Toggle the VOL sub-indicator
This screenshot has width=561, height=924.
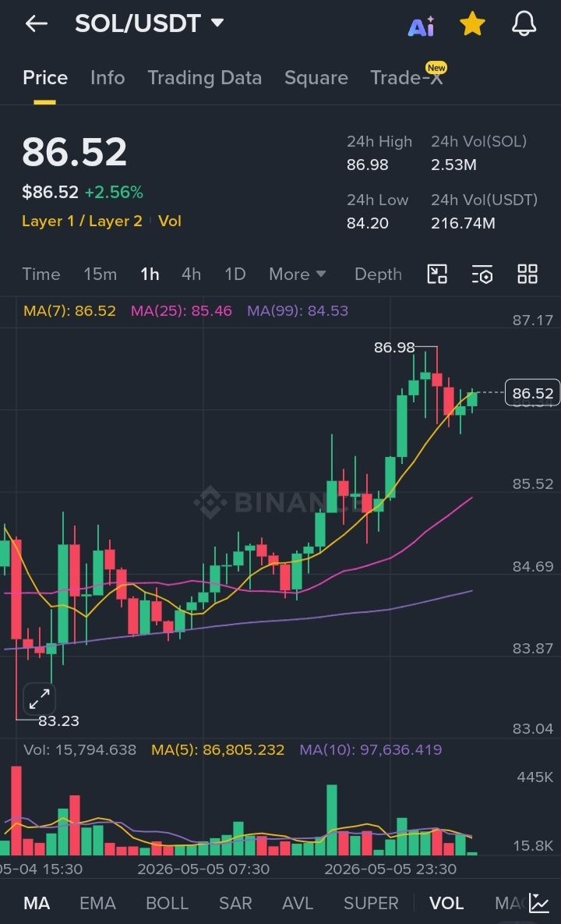[x=446, y=903]
